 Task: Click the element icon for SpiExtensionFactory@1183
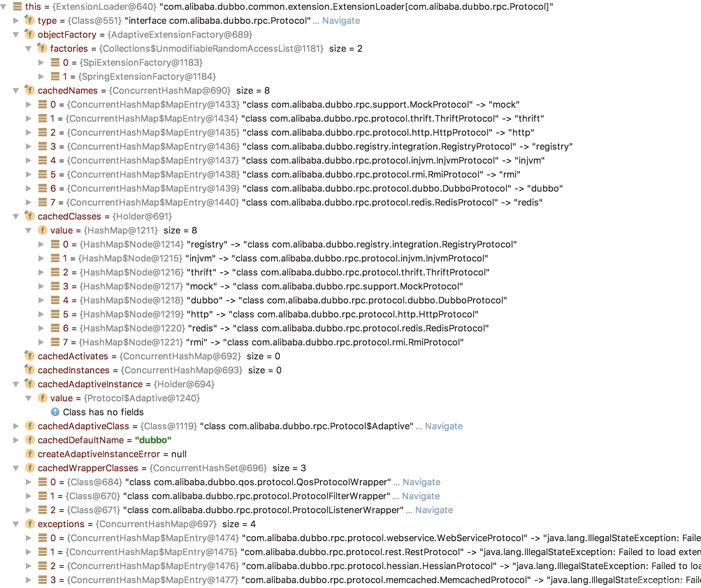(55, 63)
